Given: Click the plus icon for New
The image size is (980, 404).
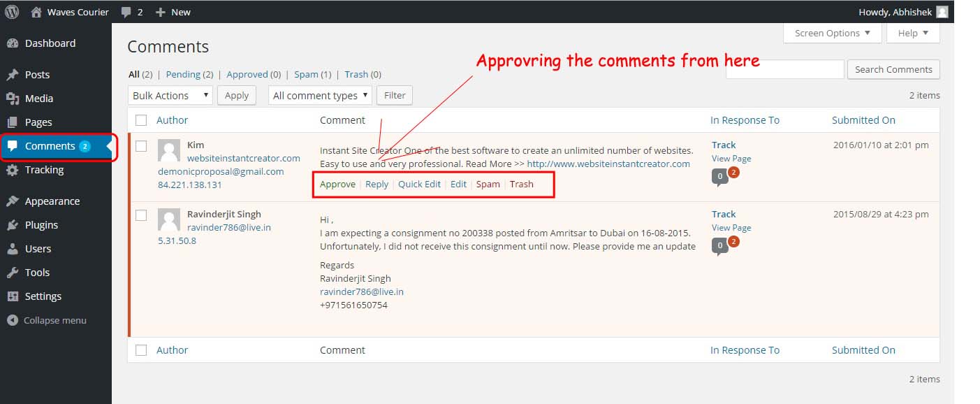Looking at the screenshot, I should point(161,12).
